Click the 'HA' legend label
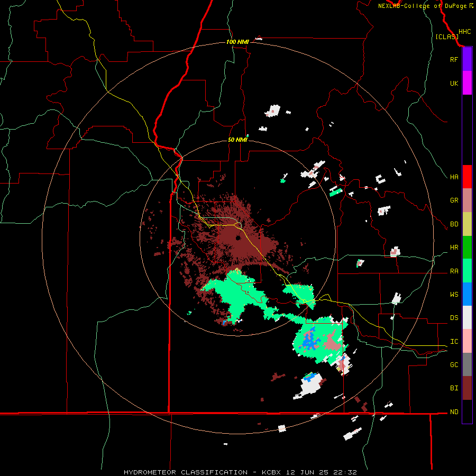This screenshot has height=476, width=476. [454, 177]
